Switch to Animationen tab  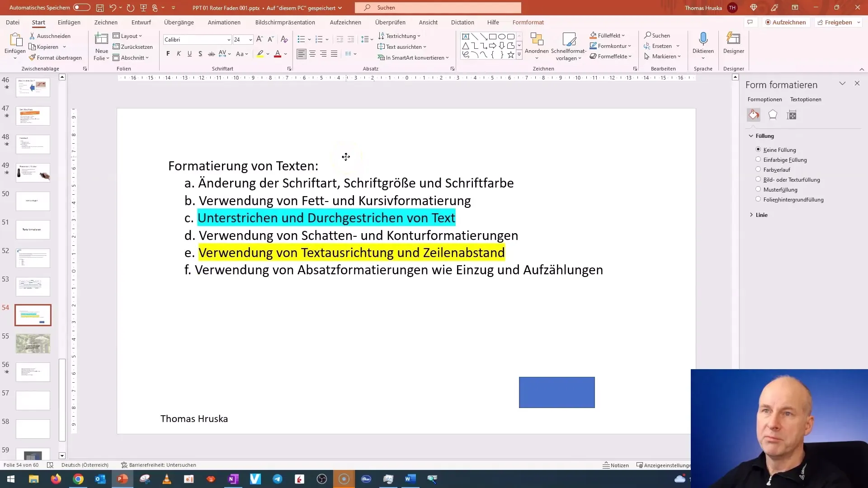click(224, 22)
